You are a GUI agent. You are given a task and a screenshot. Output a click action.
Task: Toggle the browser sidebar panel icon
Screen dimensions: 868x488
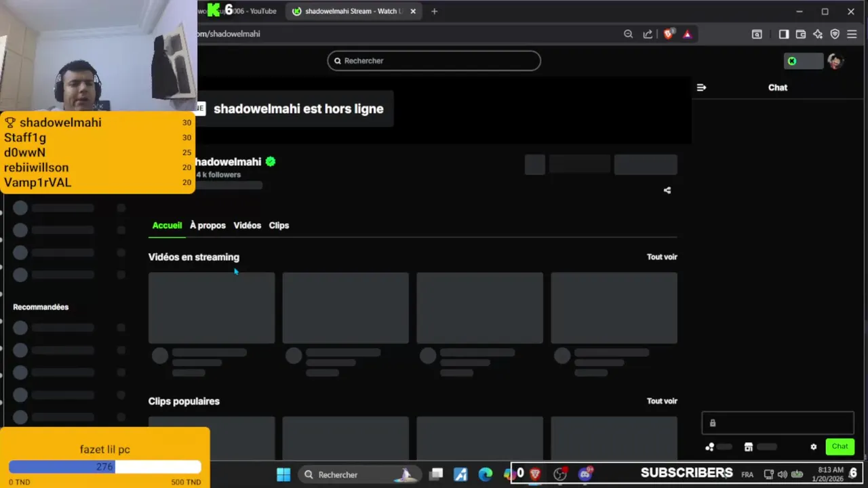click(x=784, y=34)
